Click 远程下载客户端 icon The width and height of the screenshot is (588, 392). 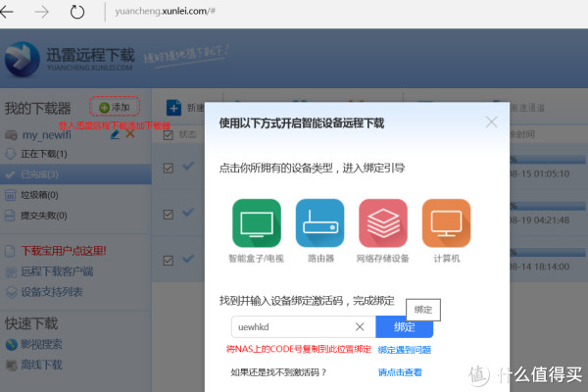pos(11,272)
